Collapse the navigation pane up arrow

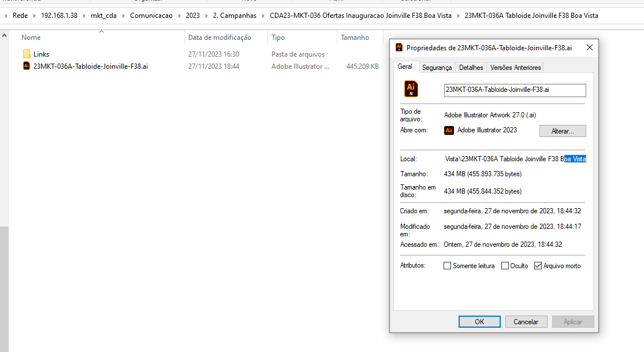click(5, 36)
